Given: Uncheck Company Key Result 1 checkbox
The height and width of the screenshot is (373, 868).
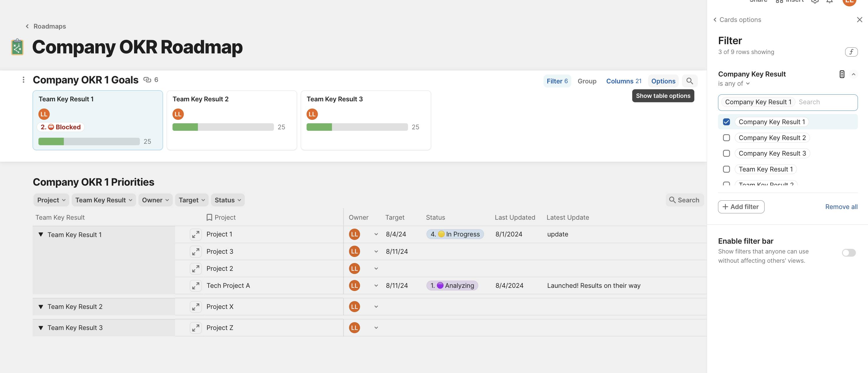Looking at the screenshot, I should coord(726,122).
